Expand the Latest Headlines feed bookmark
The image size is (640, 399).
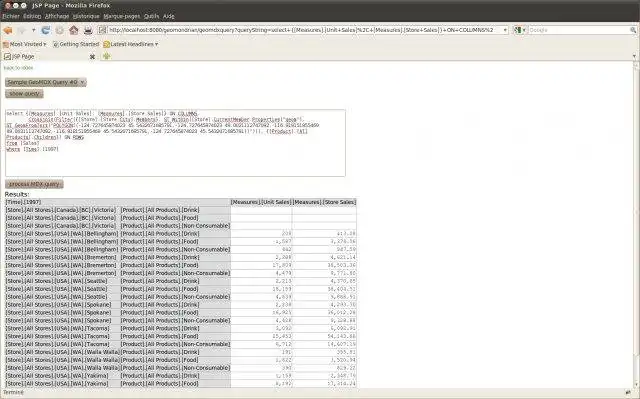(x=131, y=44)
